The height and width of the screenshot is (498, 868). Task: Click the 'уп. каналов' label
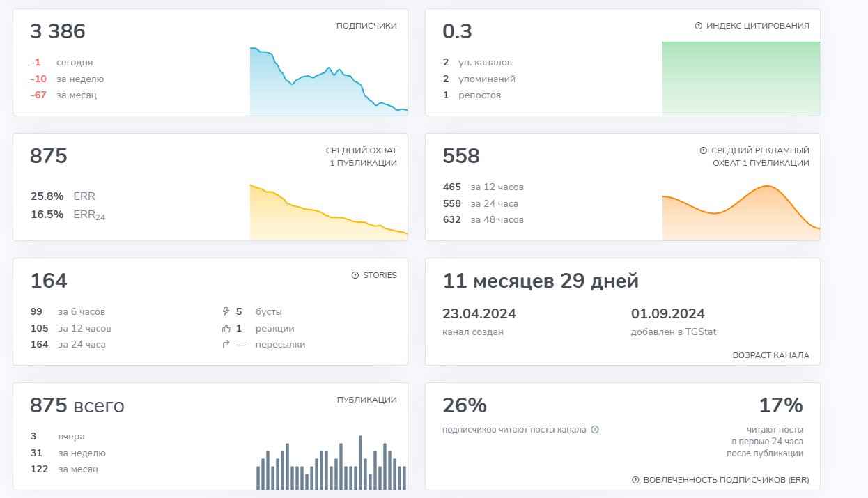tap(485, 62)
